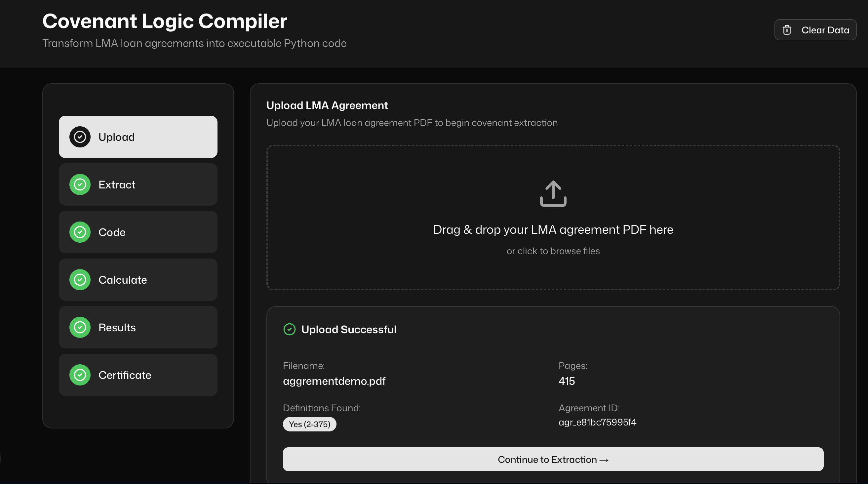Click the Calculate step green checkmark icon
The height and width of the screenshot is (484, 868).
coord(80,280)
